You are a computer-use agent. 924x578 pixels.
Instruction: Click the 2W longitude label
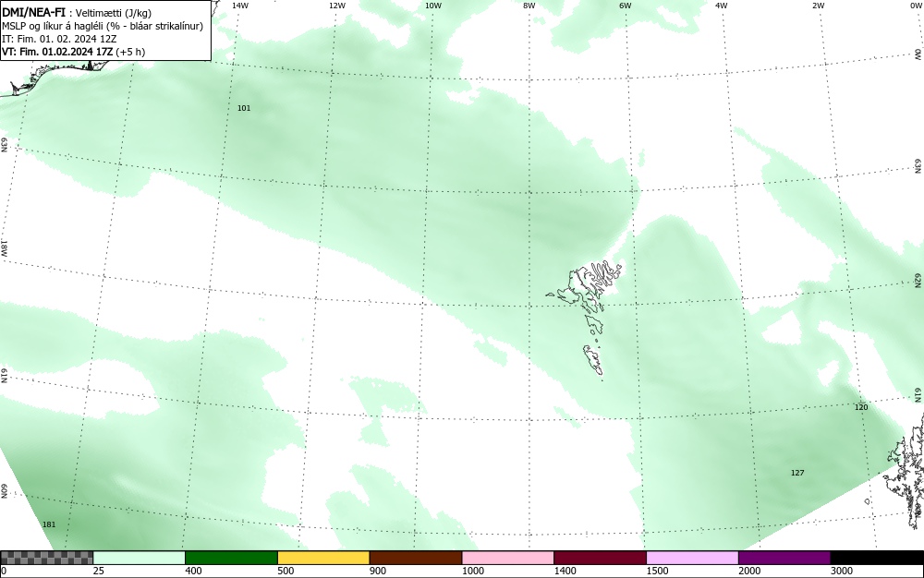click(x=818, y=6)
